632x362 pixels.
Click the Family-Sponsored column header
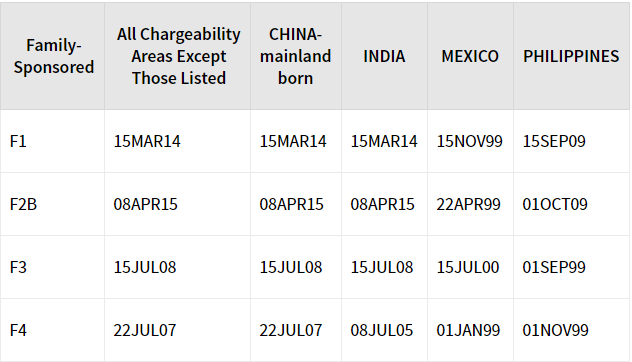(54, 56)
